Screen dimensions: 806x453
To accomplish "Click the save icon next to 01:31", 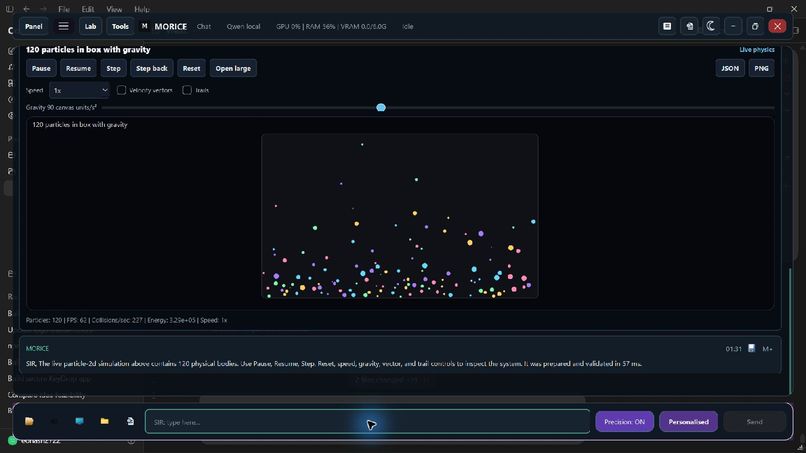I will click(x=752, y=349).
